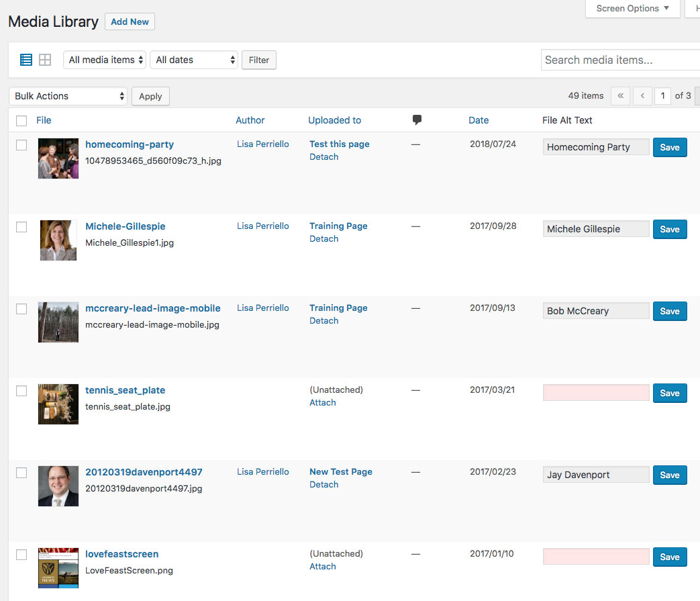Edit the Jay Davenport alt text field
This screenshot has width=700, height=601.
[x=596, y=475]
